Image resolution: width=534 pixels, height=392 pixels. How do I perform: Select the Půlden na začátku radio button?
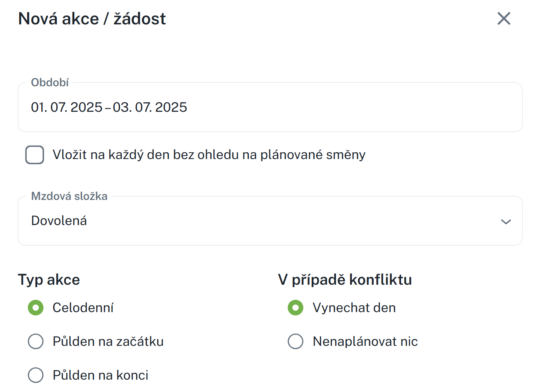(36, 342)
